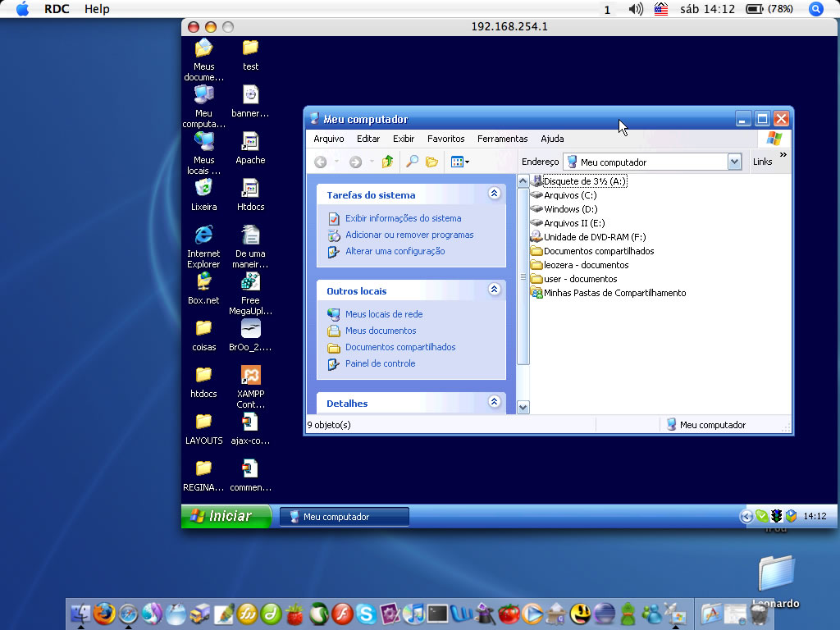Collapse the Outros locais panel

[x=495, y=290]
